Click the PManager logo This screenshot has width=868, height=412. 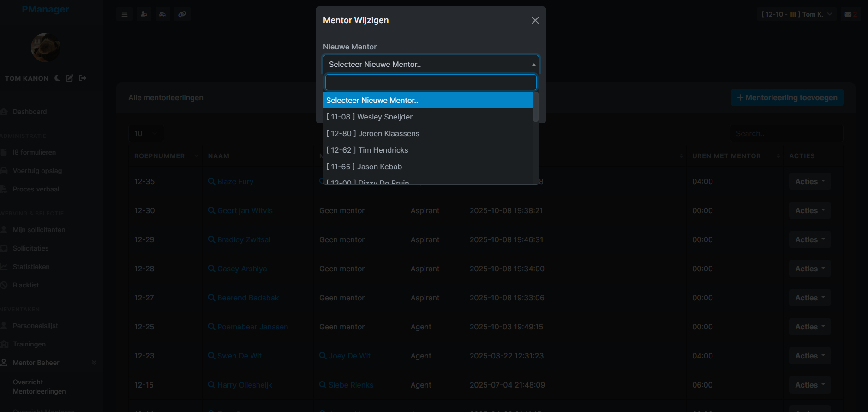[45, 9]
